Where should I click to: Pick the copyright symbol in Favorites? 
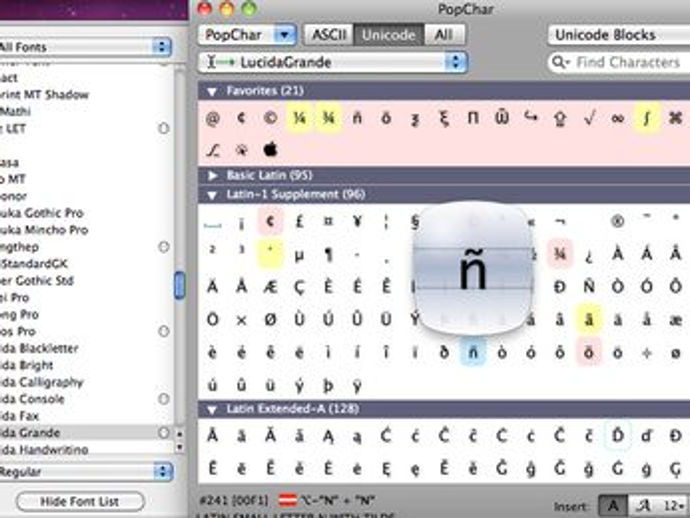[x=270, y=118]
